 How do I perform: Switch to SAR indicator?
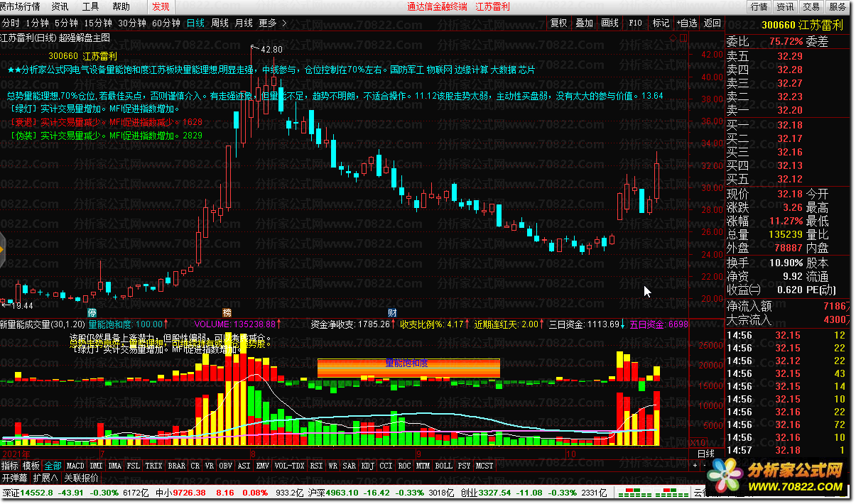tap(350, 466)
